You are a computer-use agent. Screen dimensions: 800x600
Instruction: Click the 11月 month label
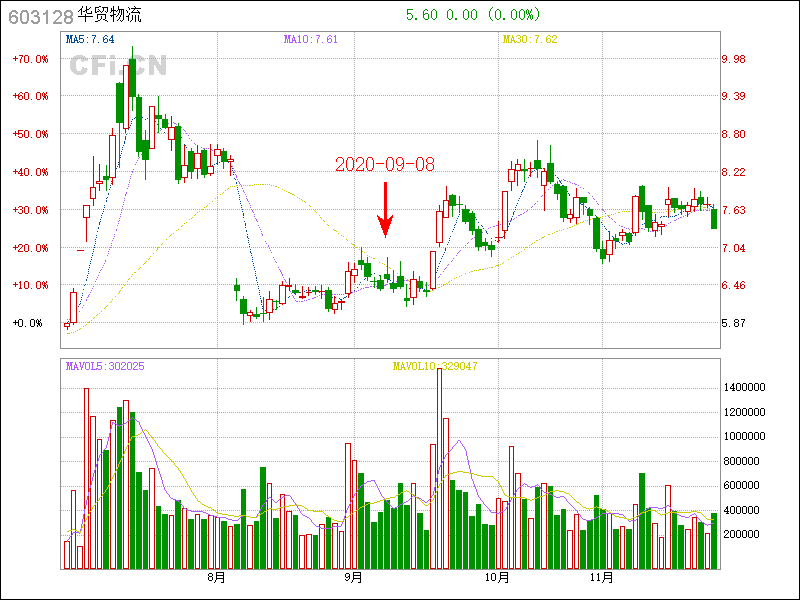point(602,578)
